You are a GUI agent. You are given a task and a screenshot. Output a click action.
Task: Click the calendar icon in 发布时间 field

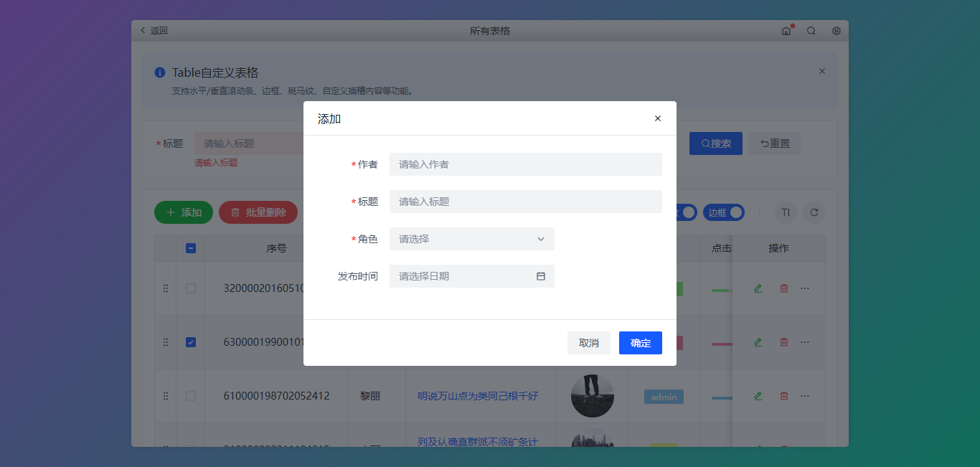point(541,276)
